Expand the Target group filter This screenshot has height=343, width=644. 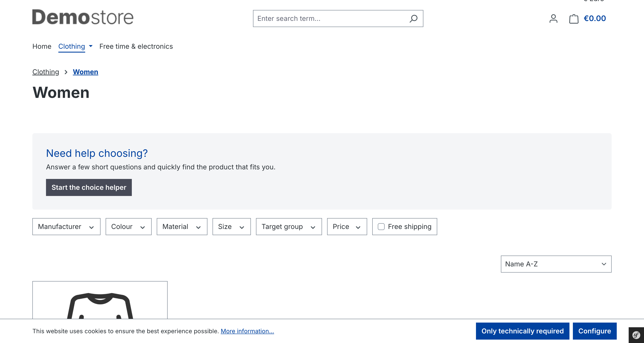(289, 227)
